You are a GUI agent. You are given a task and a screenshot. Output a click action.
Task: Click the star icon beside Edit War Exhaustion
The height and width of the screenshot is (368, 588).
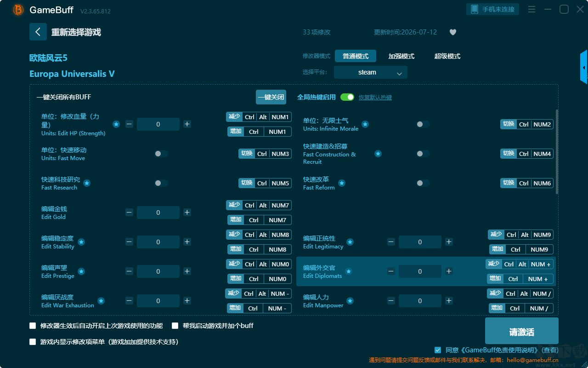(101, 301)
